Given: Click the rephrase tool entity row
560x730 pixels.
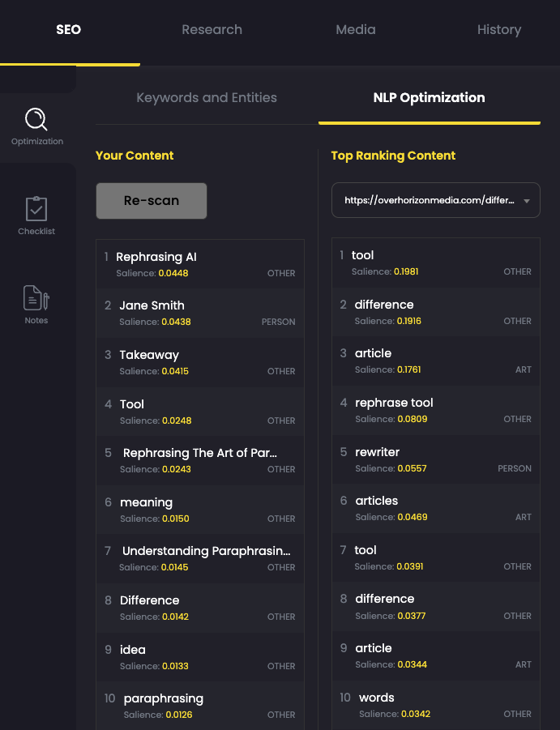Looking at the screenshot, I should click(x=435, y=410).
